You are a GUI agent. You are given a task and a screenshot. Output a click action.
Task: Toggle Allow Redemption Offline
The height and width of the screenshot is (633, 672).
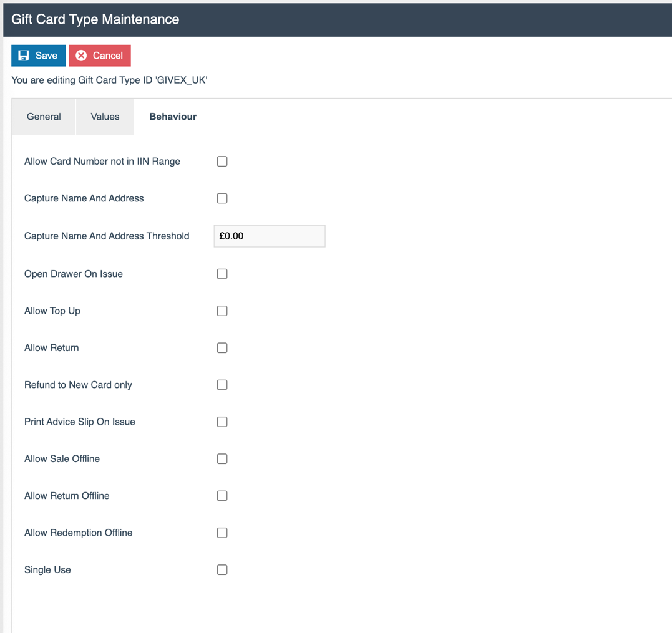tap(222, 533)
